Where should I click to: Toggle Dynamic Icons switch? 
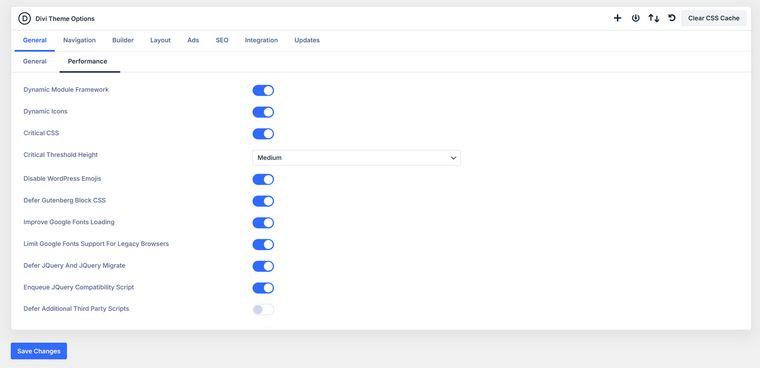point(263,112)
